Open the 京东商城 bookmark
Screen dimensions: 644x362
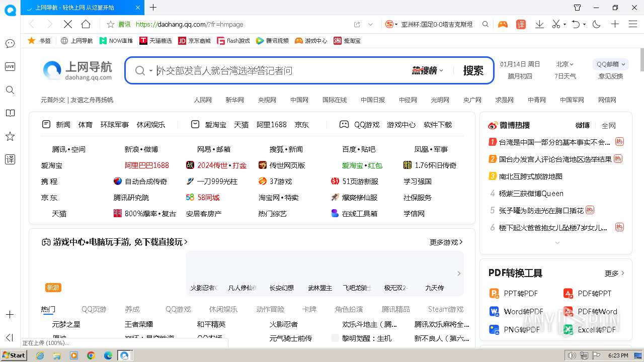195,41
